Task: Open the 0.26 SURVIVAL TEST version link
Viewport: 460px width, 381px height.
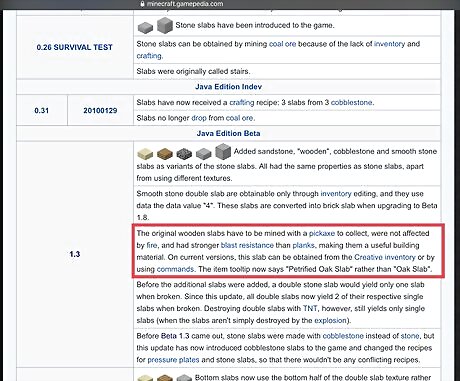Action: 74,47
